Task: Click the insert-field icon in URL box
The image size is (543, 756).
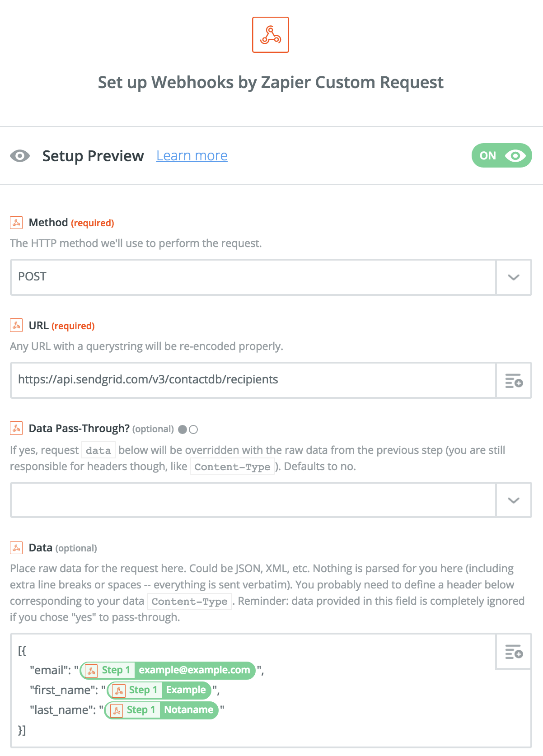Action: click(514, 380)
